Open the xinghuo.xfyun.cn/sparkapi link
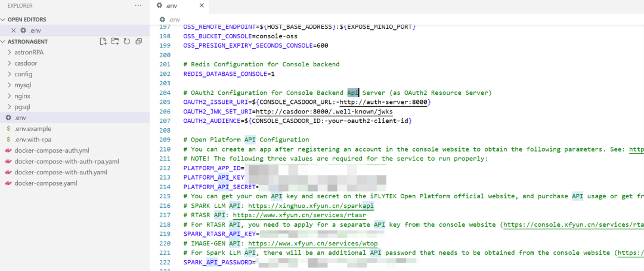The image size is (644, 271). [311, 205]
